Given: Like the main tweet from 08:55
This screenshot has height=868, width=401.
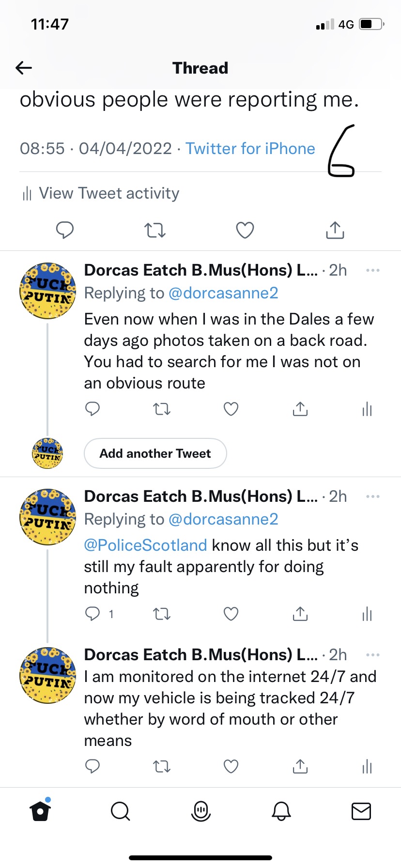Looking at the screenshot, I should click(x=245, y=230).
